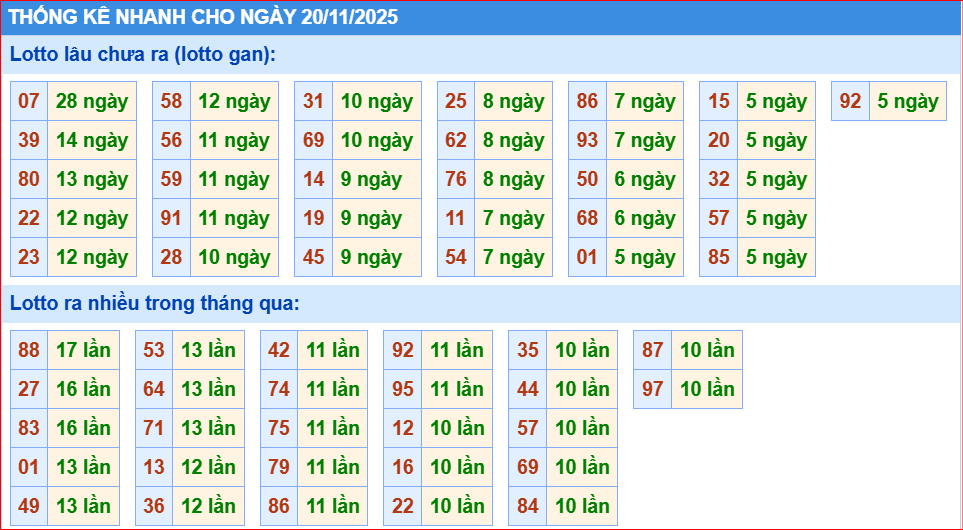
Task: Click the '14 ngày' value
Action: (92, 141)
